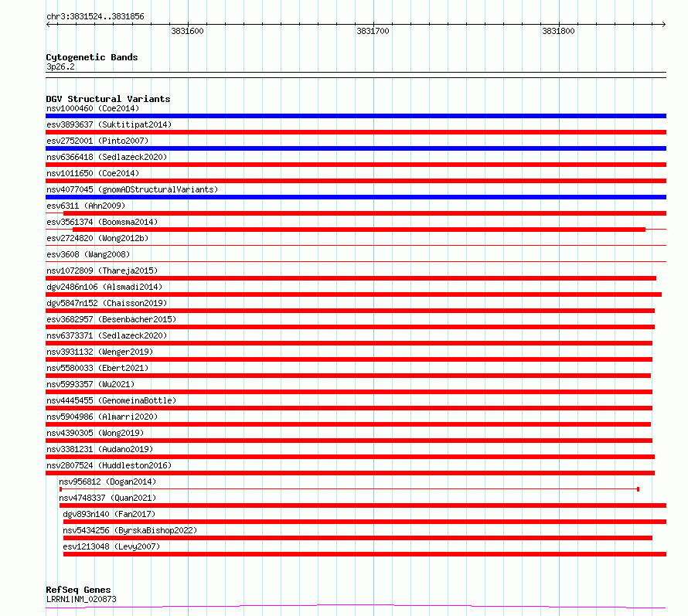Select the dgv2486n106 (Alsmadi2014) label
The width and height of the screenshot is (688, 616).
click(104, 287)
